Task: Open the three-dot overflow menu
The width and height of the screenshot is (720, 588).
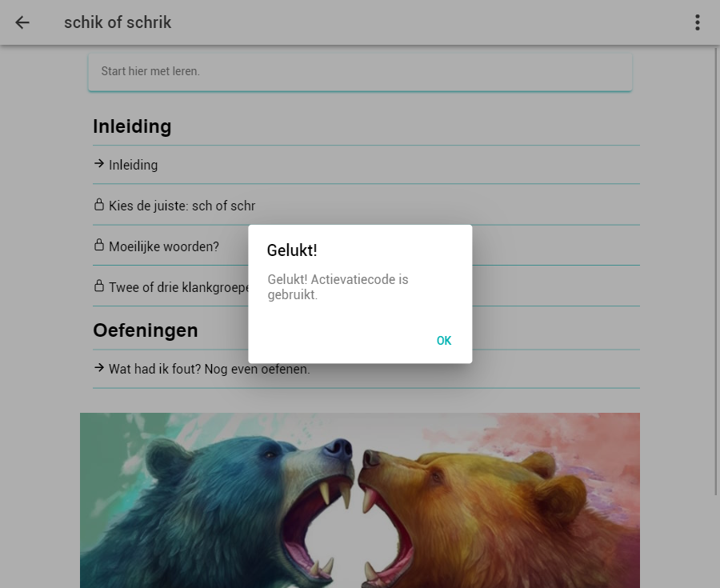Action: [x=698, y=22]
